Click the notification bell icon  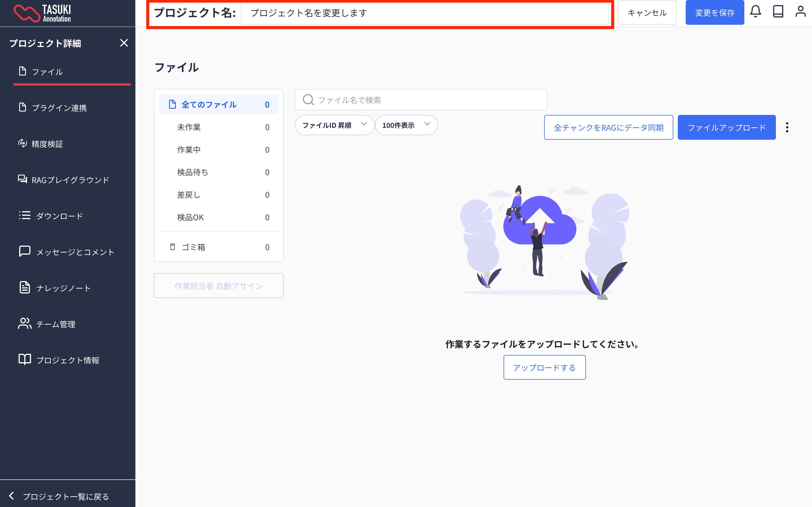coord(755,12)
